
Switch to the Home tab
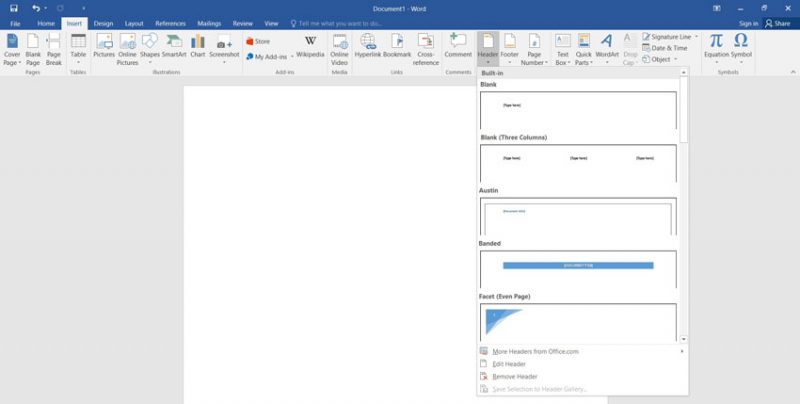(x=46, y=23)
